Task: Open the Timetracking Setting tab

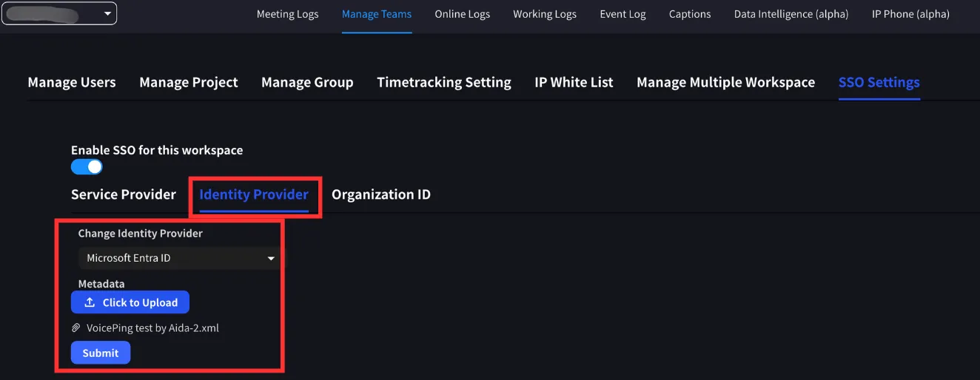Action: pyautogui.click(x=444, y=82)
